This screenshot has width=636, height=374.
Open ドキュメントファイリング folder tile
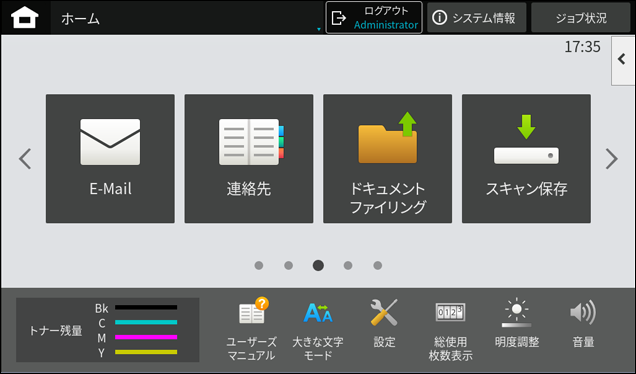[x=387, y=159]
